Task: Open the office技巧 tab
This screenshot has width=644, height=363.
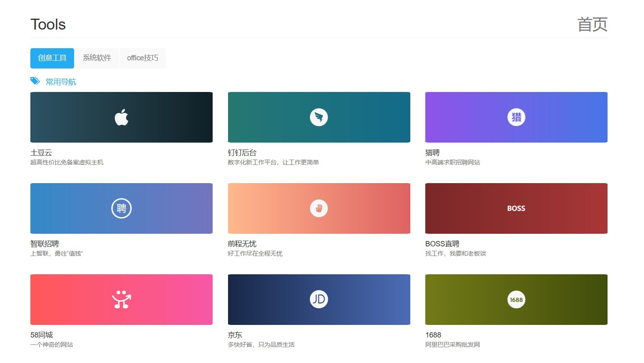Action: [143, 58]
